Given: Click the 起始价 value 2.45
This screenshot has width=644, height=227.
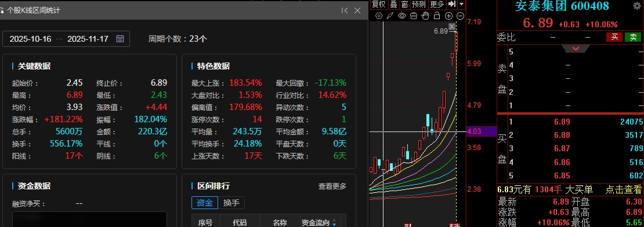Looking at the screenshot, I should [x=75, y=83].
